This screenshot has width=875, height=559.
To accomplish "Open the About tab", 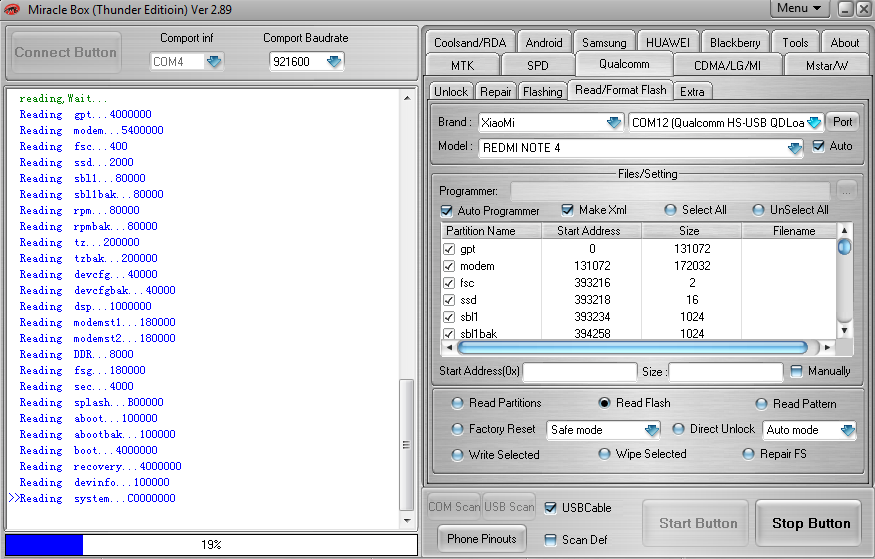I will (x=845, y=42).
